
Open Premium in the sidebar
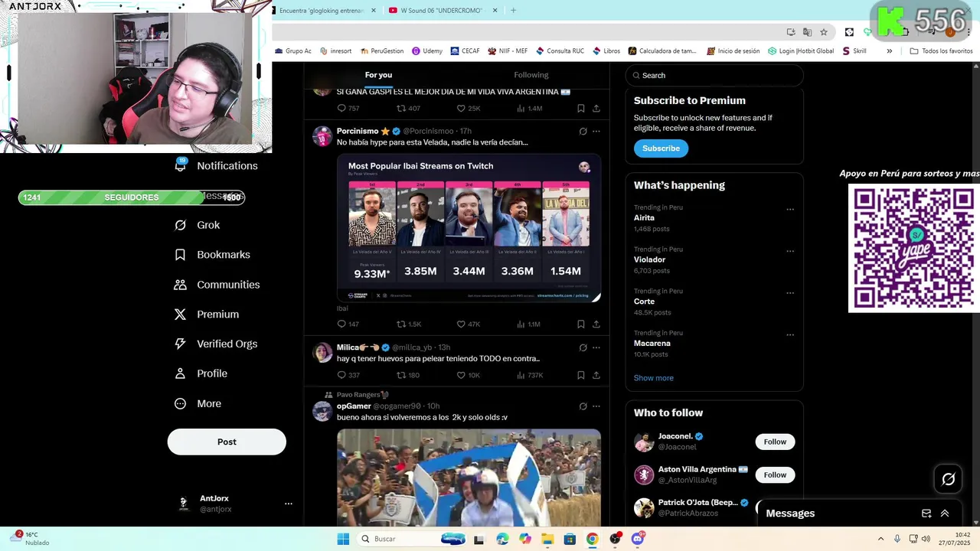[207, 315]
